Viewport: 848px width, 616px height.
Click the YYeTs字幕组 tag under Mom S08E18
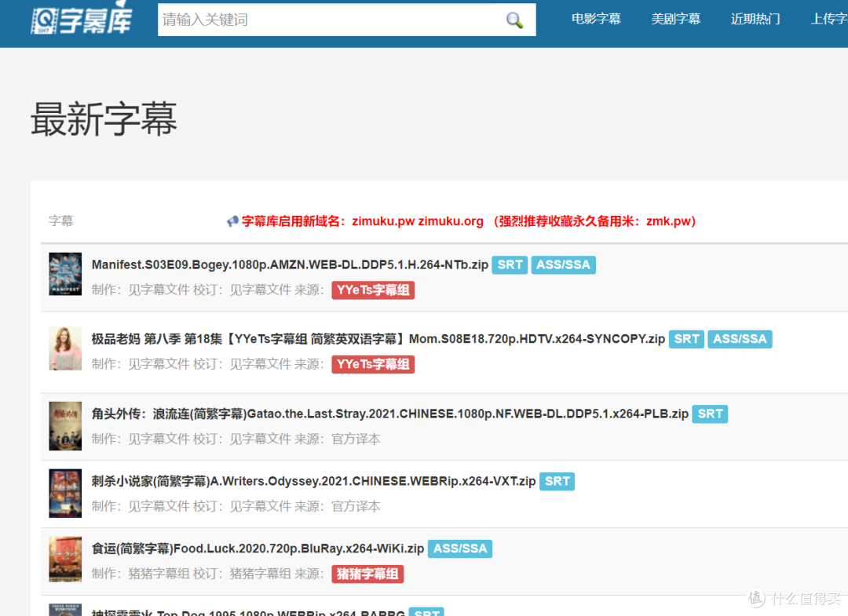coord(373,364)
